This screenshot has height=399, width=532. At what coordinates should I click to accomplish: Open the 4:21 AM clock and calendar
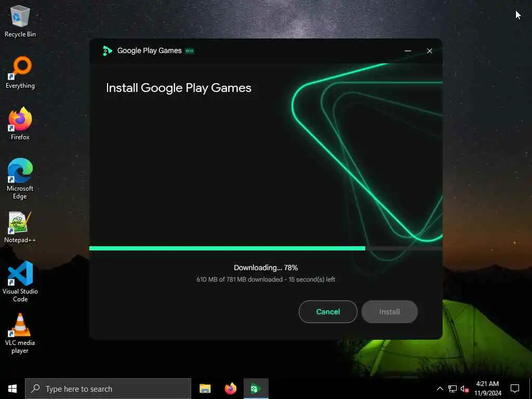pyautogui.click(x=487, y=389)
